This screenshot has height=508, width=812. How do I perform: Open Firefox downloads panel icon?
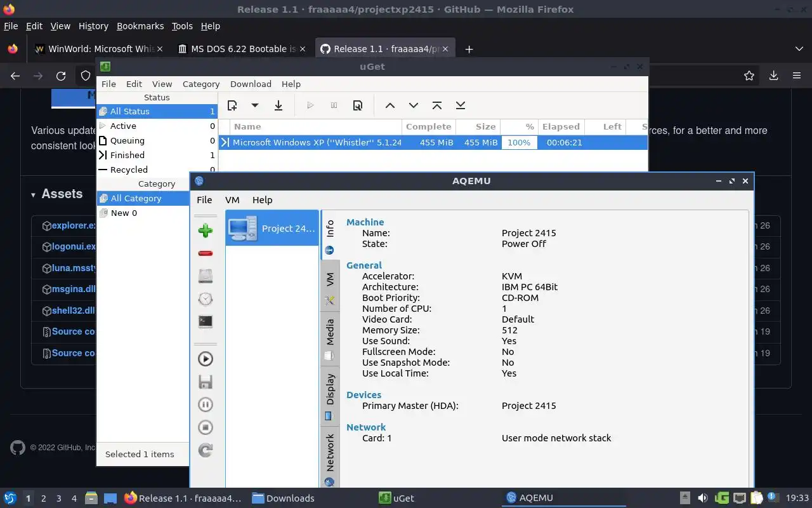tap(773, 76)
